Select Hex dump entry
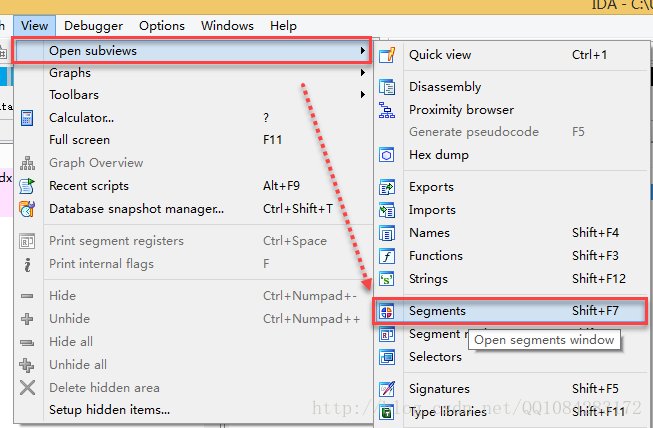Image resolution: width=653 pixels, height=428 pixels. (x=512, y=155)
